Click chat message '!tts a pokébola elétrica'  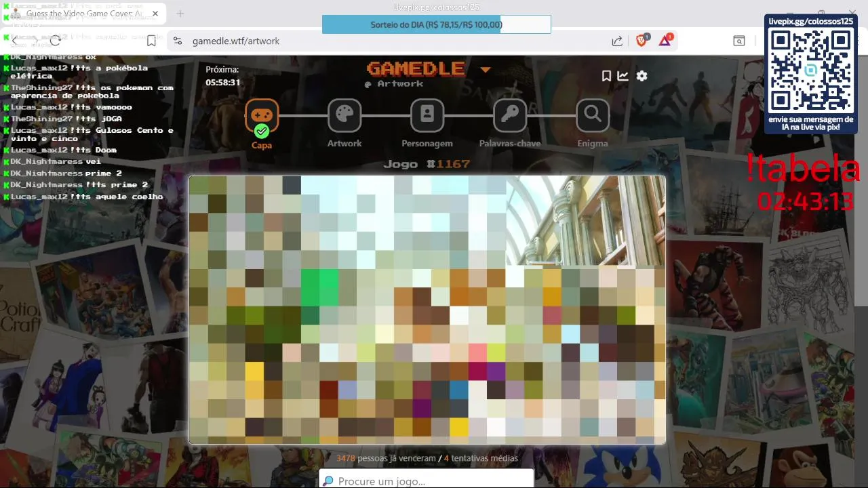[79, 72]
